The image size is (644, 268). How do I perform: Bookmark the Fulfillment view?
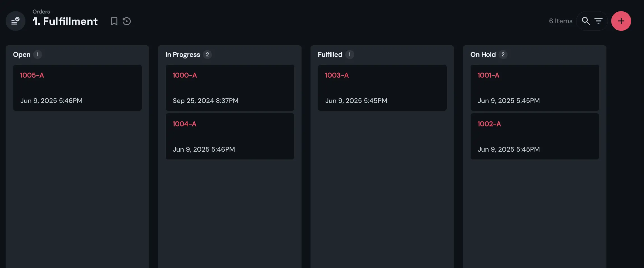pyautogui.click(x=114, y=21)
